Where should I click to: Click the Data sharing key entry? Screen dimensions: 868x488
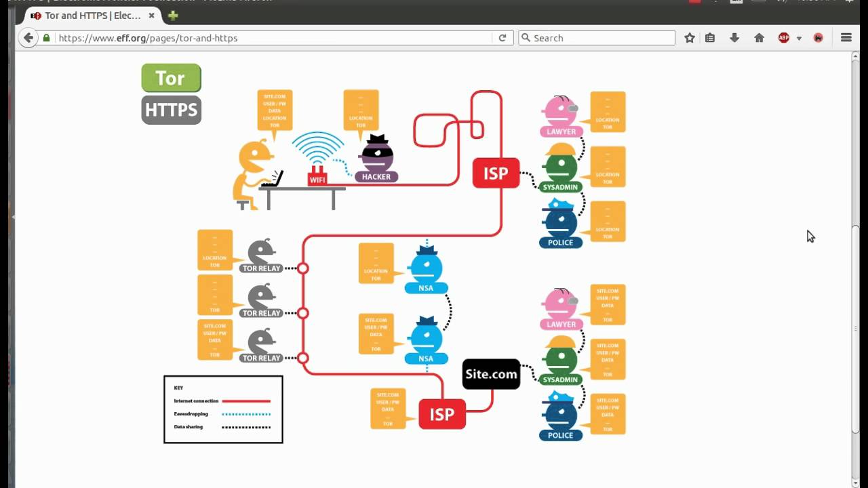[x=222, y=427]
